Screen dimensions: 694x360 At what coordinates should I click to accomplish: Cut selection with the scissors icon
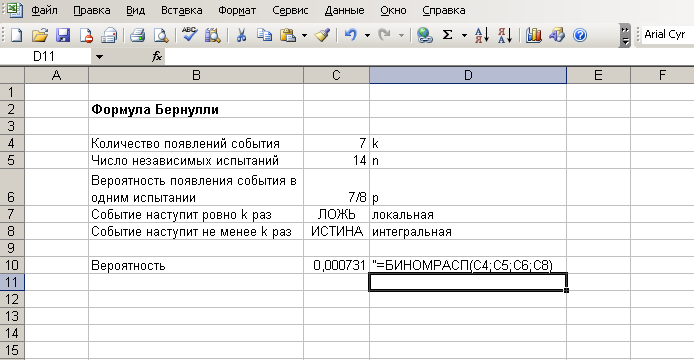(x=241, y=35)
